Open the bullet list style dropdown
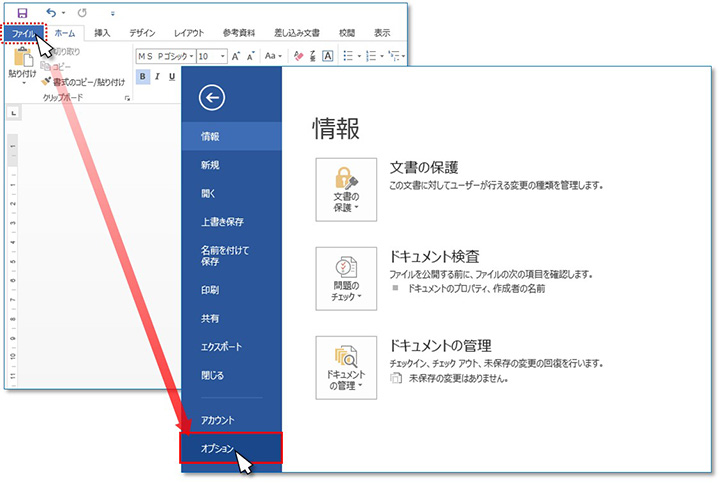Screen dimensions: 720x483 click(359, 56)
